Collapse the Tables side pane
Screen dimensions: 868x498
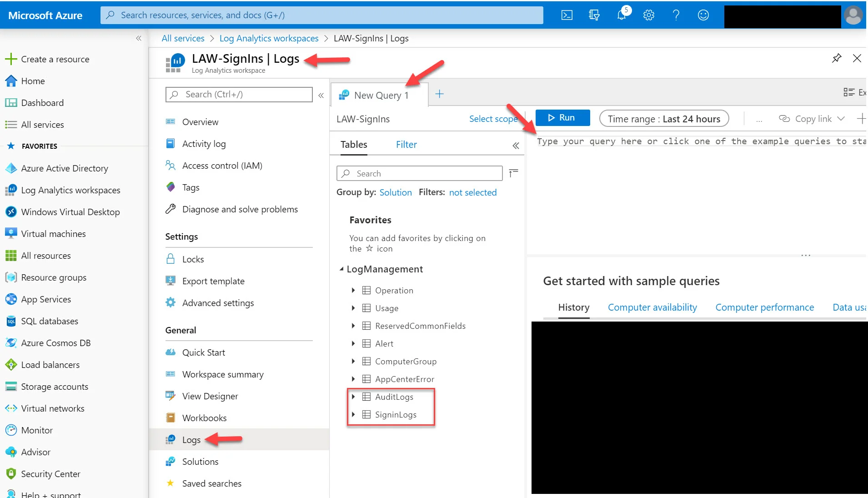coord(516,146)
